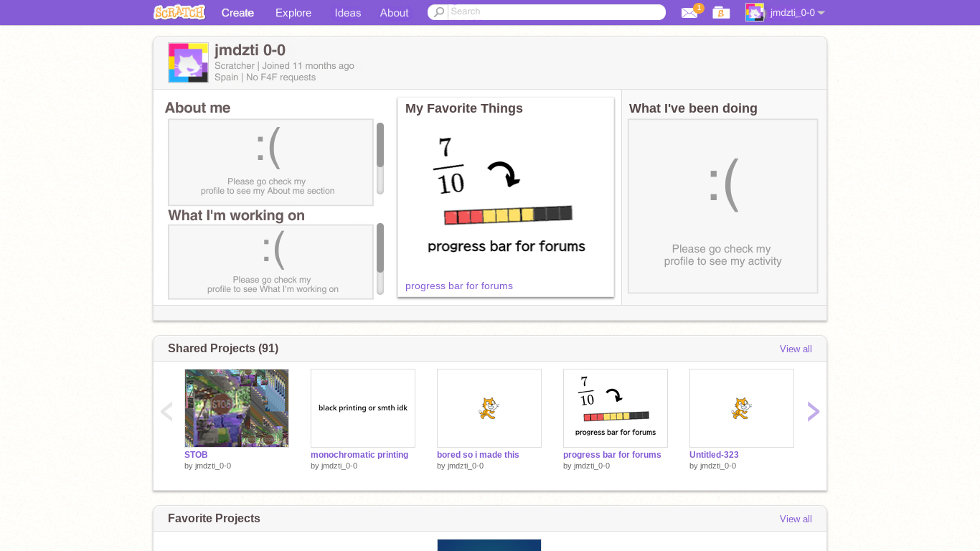Click the navbar user avatar icon
The image size is (980, 551).
[755, 12]
